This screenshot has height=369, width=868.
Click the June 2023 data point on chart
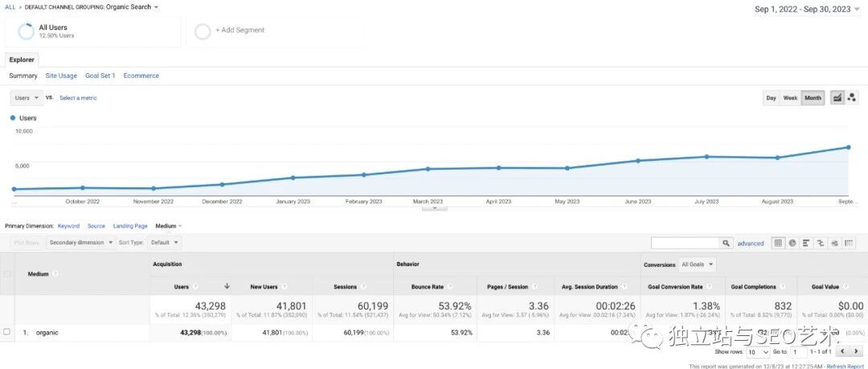coord(637,161)
